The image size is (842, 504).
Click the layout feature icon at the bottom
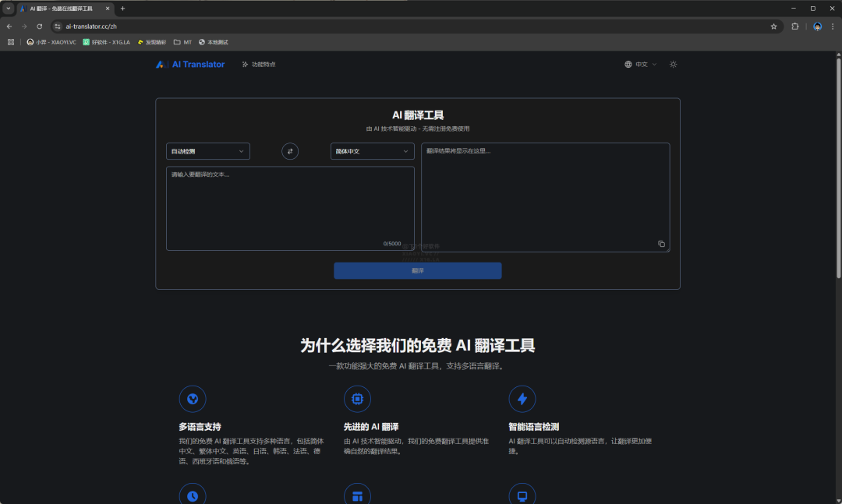click(x=357, y=496)
